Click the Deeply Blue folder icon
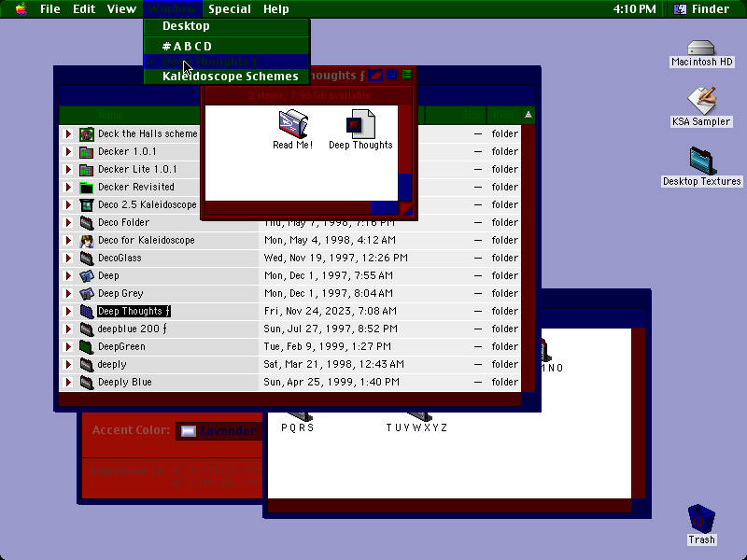The width and height of the screenshot is (747, 560). (86, 382)
